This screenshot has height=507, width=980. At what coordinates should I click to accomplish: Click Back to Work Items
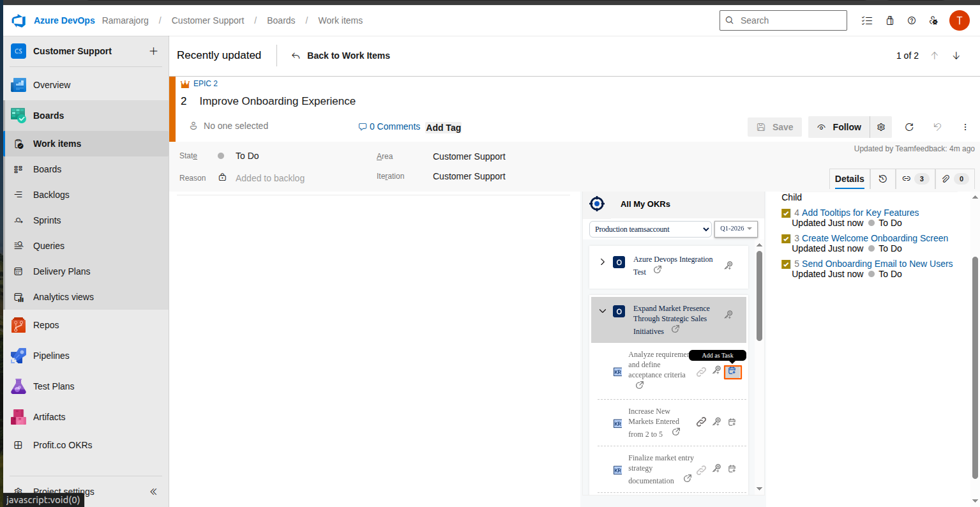tap(340, 56)
